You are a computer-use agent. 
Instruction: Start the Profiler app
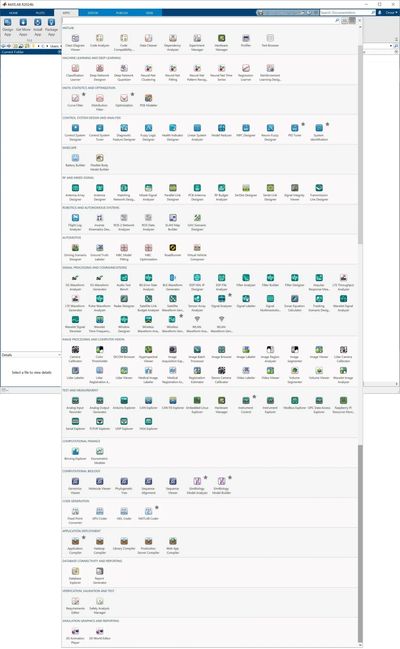(246, 41)
